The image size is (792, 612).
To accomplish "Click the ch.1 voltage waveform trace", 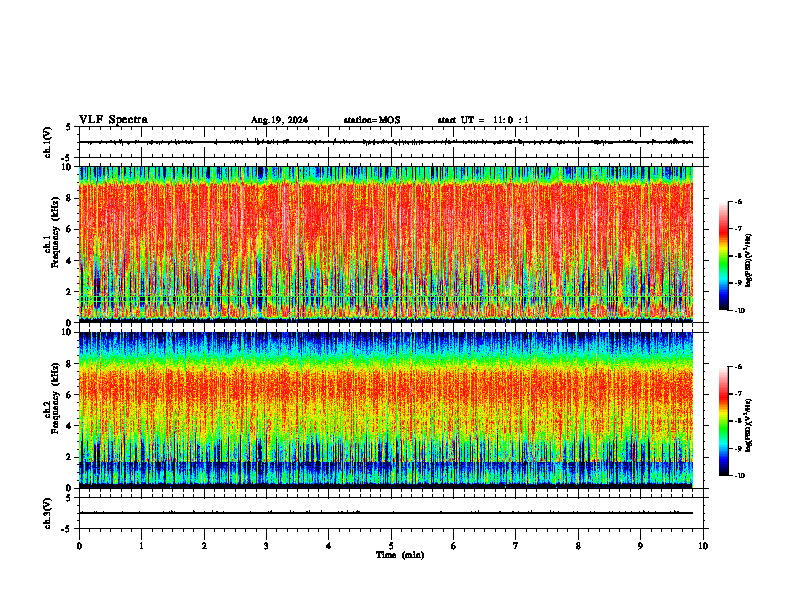I will point(386,142).
